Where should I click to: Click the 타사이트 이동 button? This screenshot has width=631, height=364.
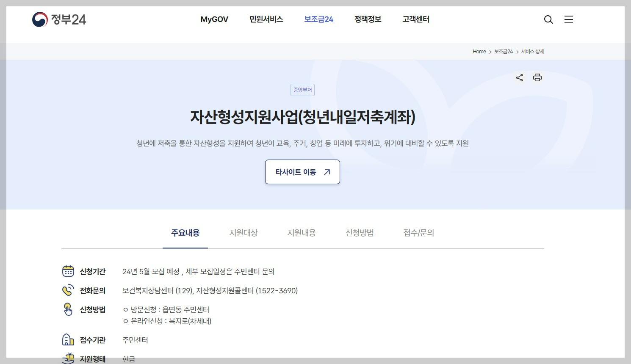[302, 172]
